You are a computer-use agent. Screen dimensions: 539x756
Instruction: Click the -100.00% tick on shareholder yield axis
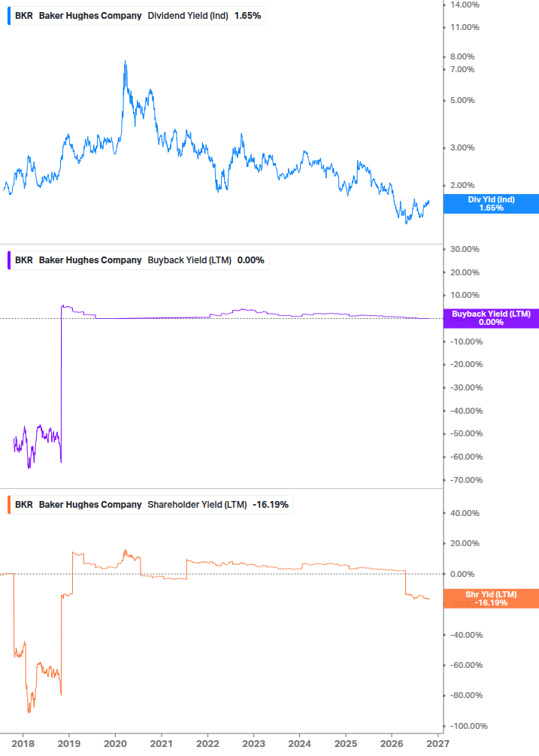click(468, 726)
